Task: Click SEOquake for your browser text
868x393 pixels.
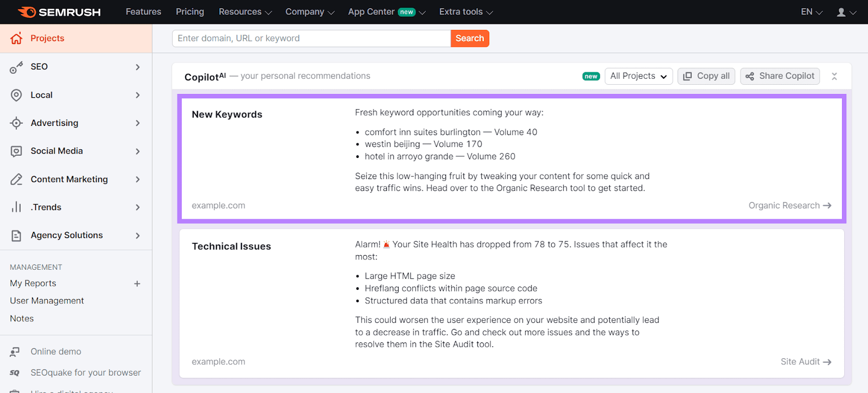Action: (x=86, y=373)
